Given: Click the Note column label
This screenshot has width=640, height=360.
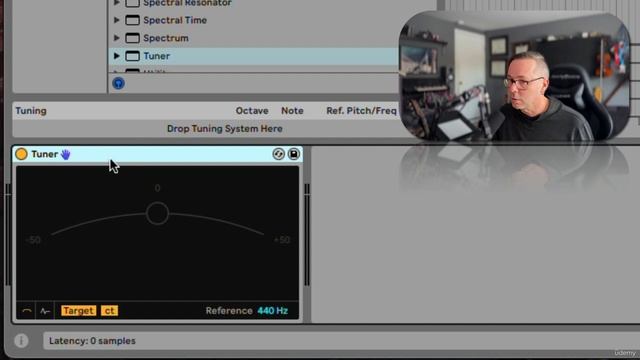Looking at the screenshot, I should click(292, 111).
